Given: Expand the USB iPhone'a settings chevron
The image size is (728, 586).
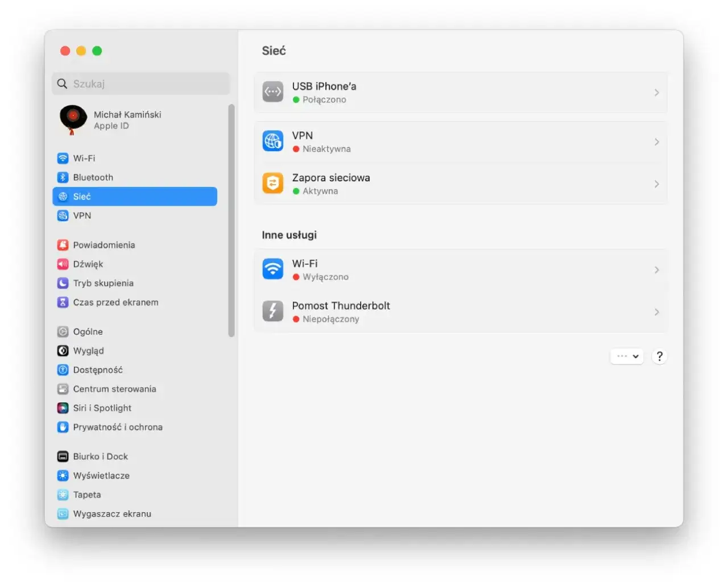Looking at the screenshot, I should [x=656, y=93].
